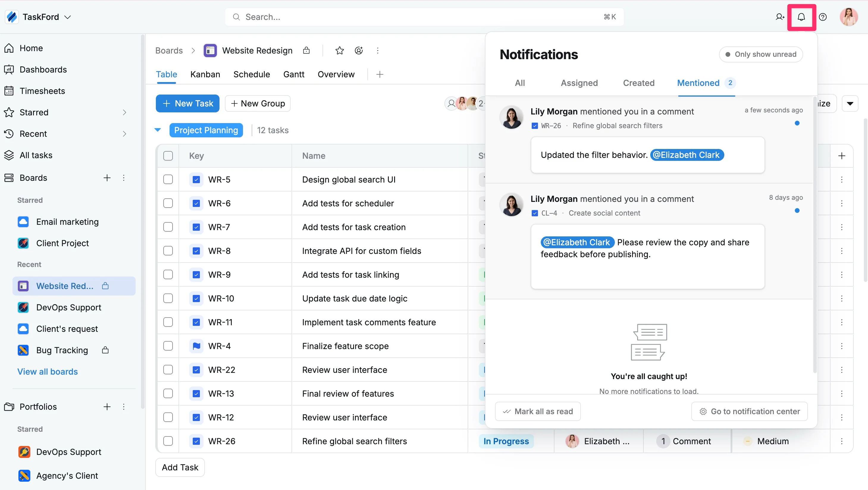
Task: Add a new board with the Boards plus icon
Action: 107,178
